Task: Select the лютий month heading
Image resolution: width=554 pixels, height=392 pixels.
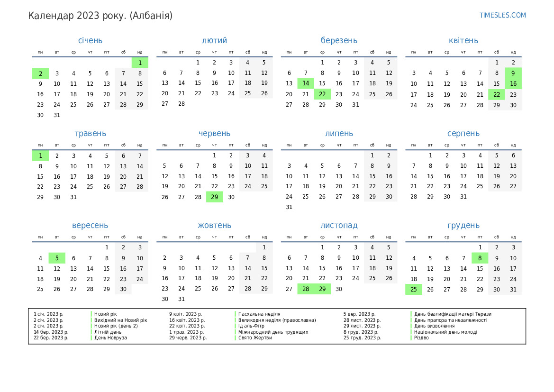Action: tap(215, 41)
